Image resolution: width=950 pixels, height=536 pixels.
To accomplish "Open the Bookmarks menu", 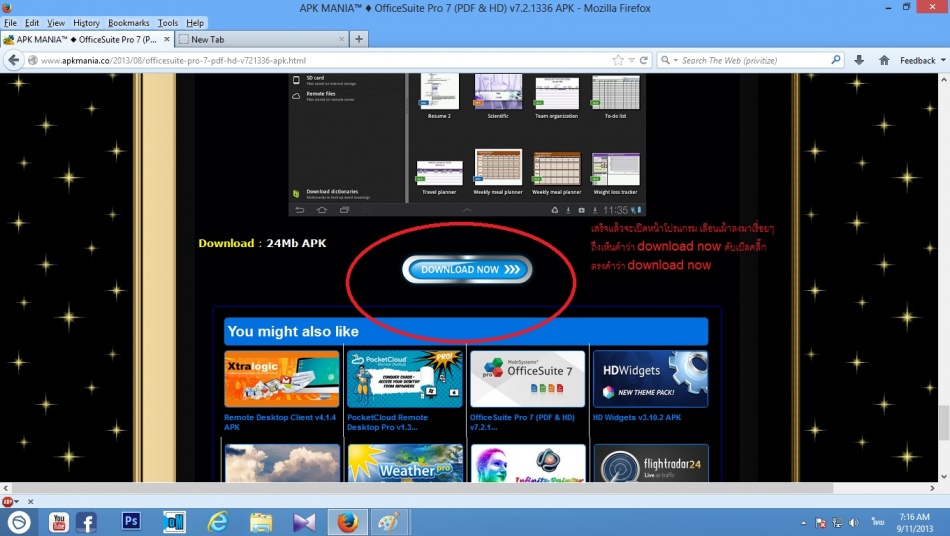I will coord(128,22).
